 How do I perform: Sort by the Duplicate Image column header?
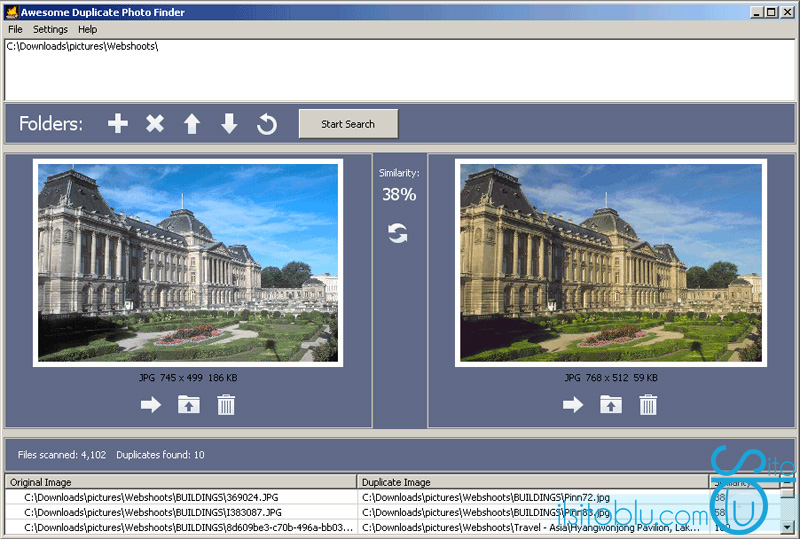[x=533, y=482]
